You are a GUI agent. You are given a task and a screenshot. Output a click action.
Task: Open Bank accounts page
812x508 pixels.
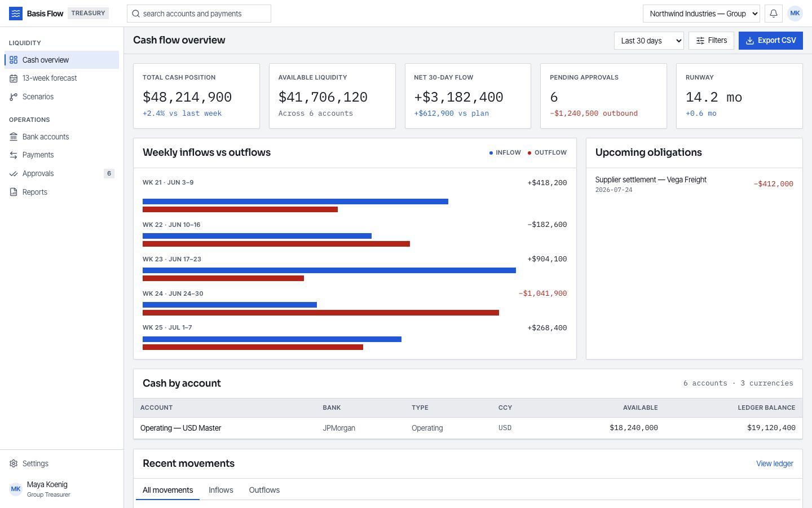click(61, 137)
